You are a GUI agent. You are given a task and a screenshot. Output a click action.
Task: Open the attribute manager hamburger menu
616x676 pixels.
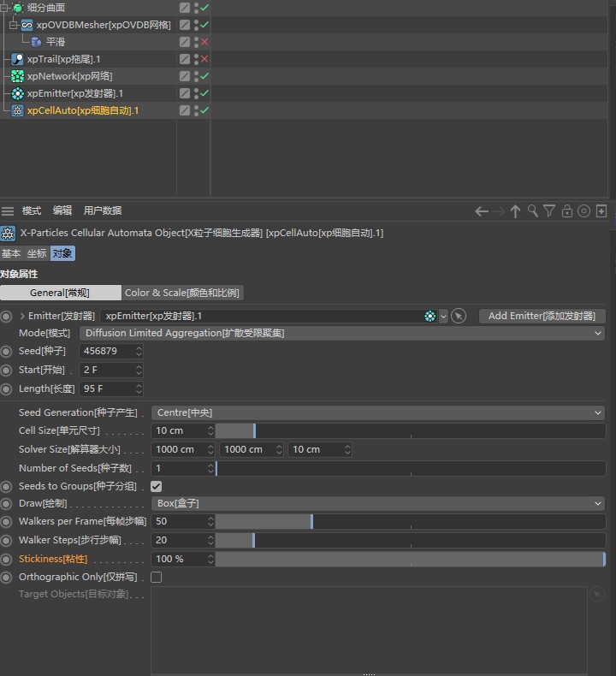[x=8, y=211]
